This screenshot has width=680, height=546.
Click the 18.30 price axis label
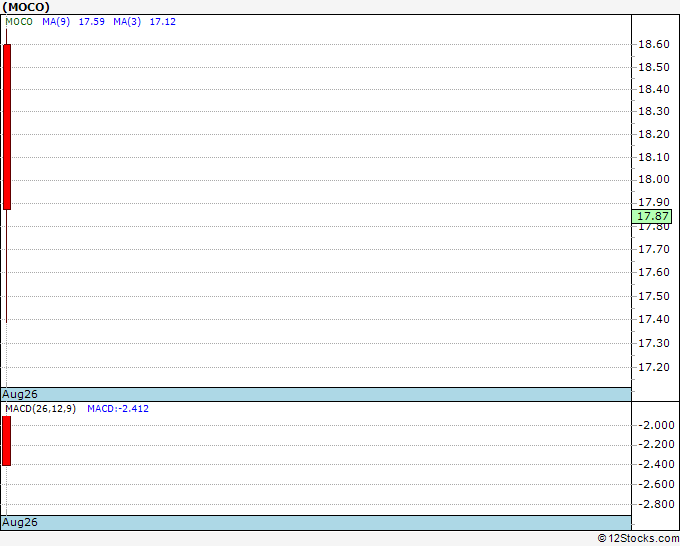point(654,111)
